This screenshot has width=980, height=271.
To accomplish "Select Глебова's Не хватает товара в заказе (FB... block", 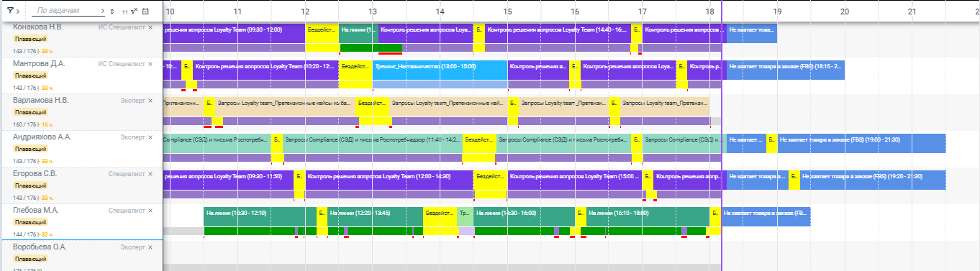I will [766, 216].
